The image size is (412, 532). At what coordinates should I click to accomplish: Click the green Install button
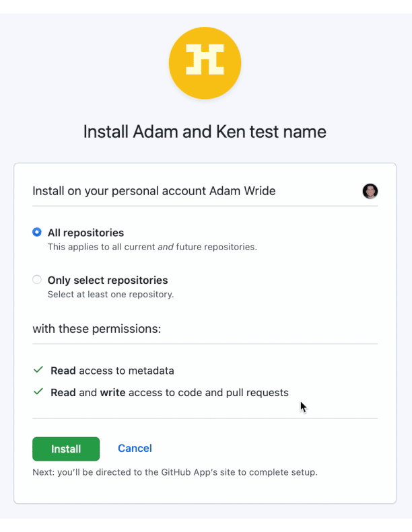click(66, 449)
